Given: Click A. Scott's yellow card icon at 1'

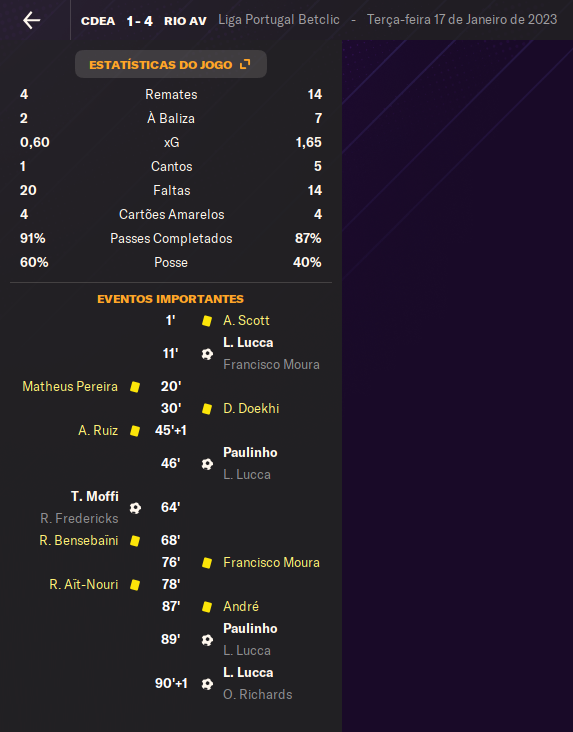Looking at the screenshot, I should (207, 321).
